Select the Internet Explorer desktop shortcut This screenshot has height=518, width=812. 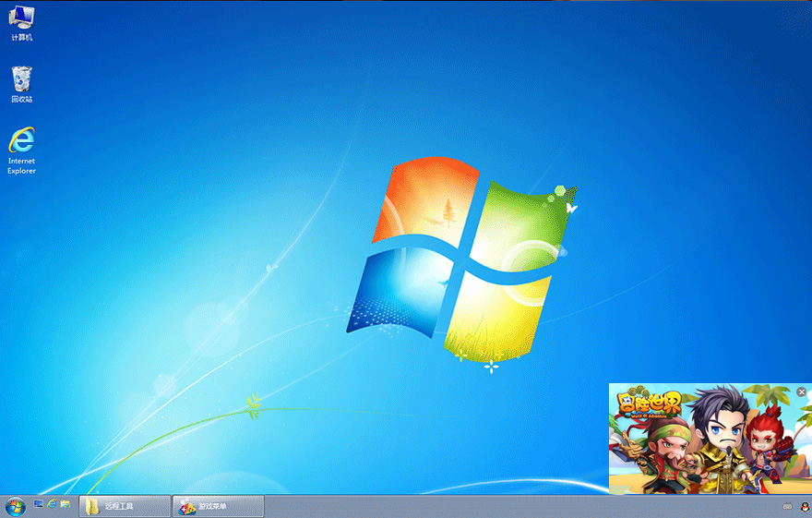point(21,151)
